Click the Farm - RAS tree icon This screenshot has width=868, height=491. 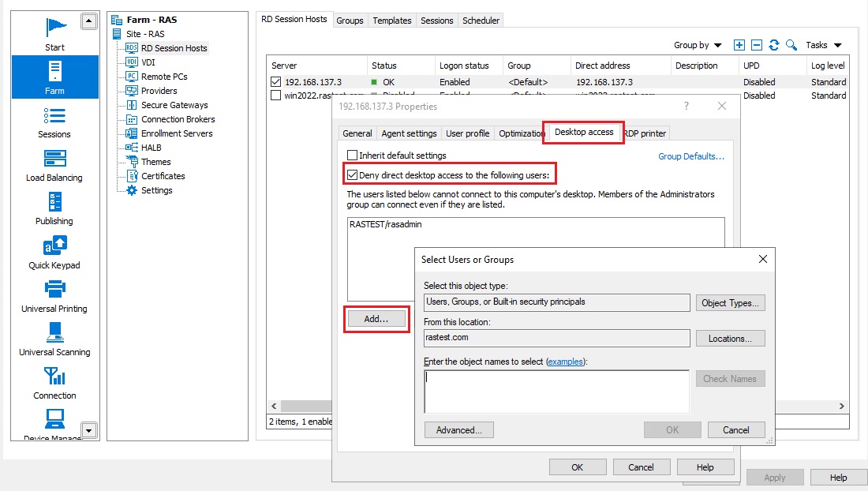coord(117,20)
